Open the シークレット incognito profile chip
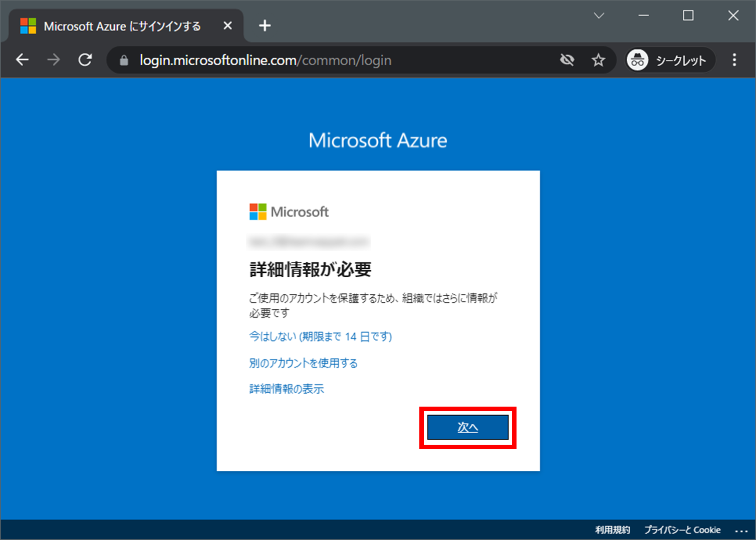 669,61
